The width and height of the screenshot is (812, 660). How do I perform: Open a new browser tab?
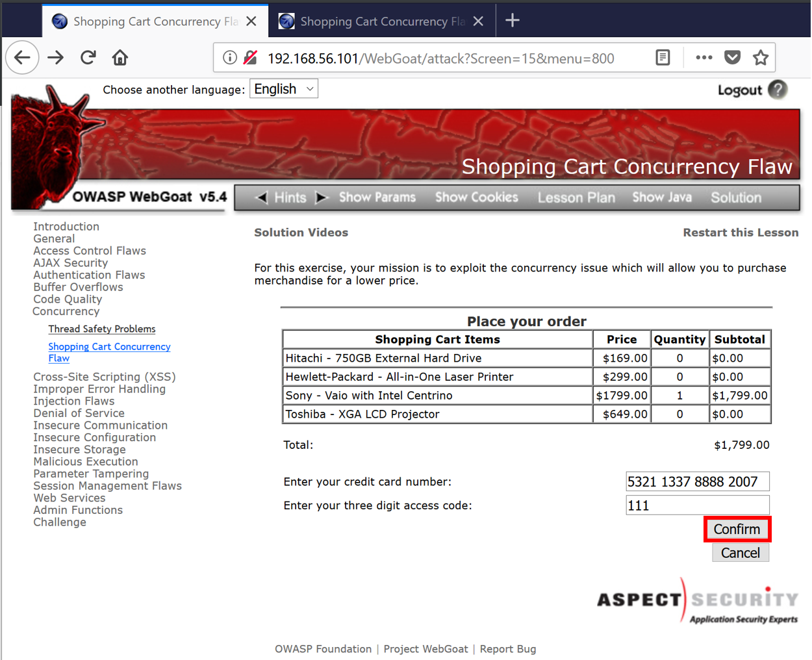pos(513,21)
